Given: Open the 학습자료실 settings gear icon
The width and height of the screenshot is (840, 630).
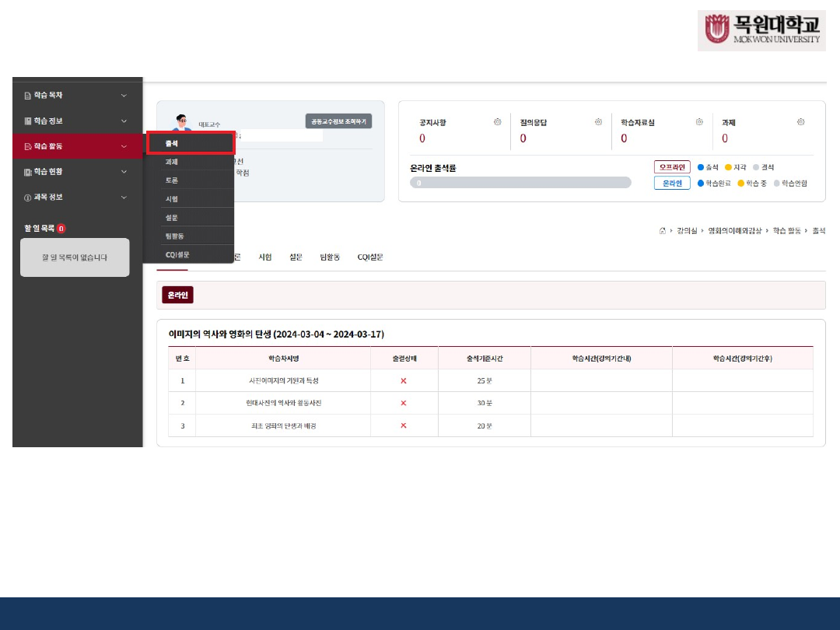Looking at the screenshot, I should click(x=699, y=122).
